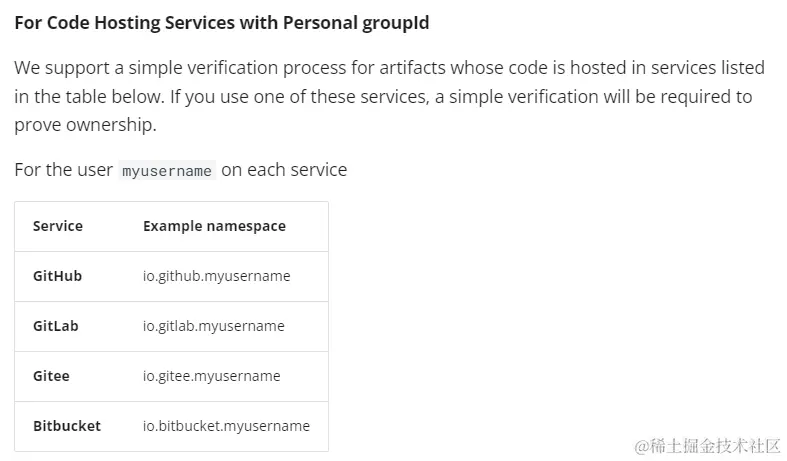Screen dimensions: 787x461
Task: Click the heading about Personal groupId
Action: 222,23
